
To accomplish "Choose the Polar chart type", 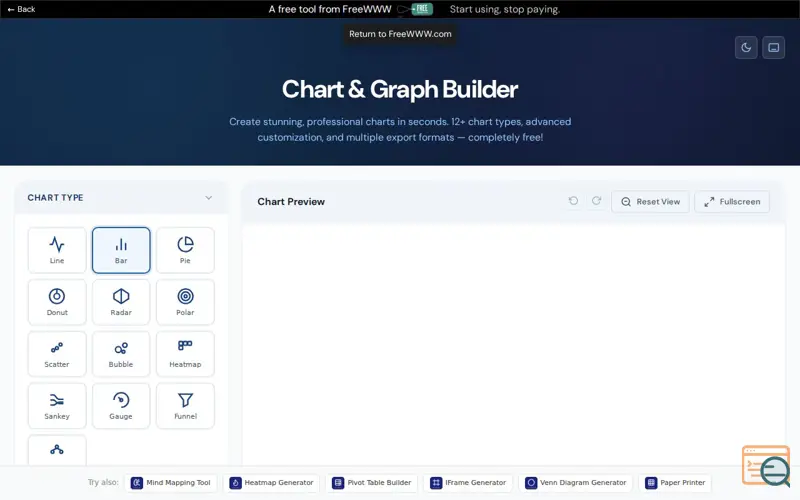I will tap(185, 302).
